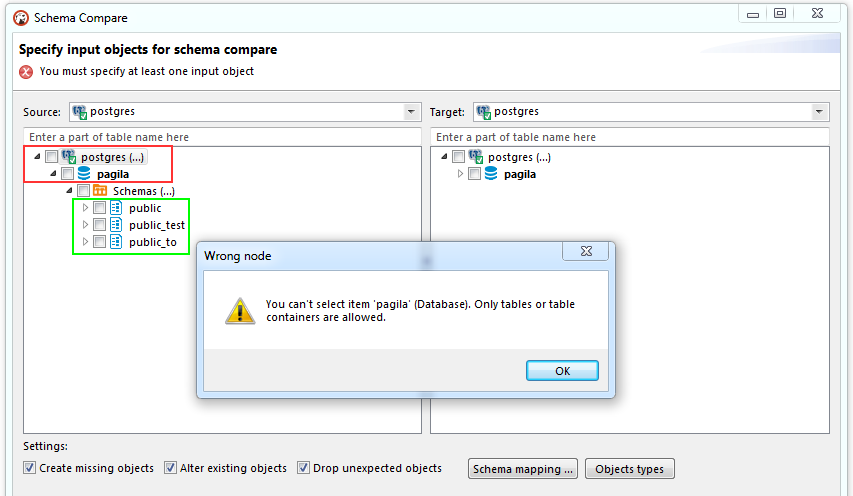
Task: Click the public schema icon
Action: coord(116,208)
